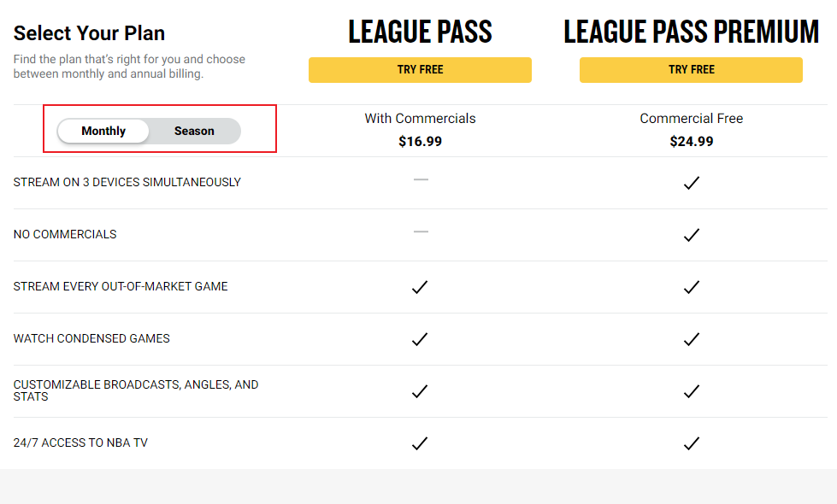Click Premium checkmark for out-of-market games

pos(692,287)
